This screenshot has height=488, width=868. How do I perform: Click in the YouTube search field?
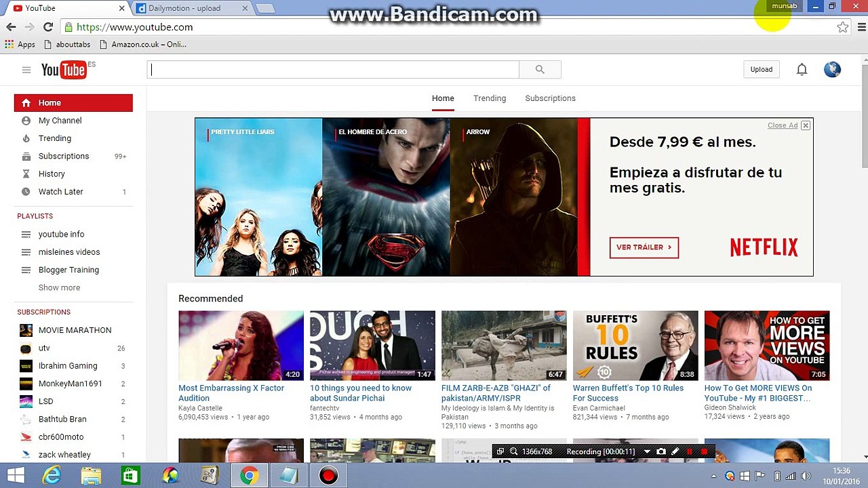click(333, 69)
